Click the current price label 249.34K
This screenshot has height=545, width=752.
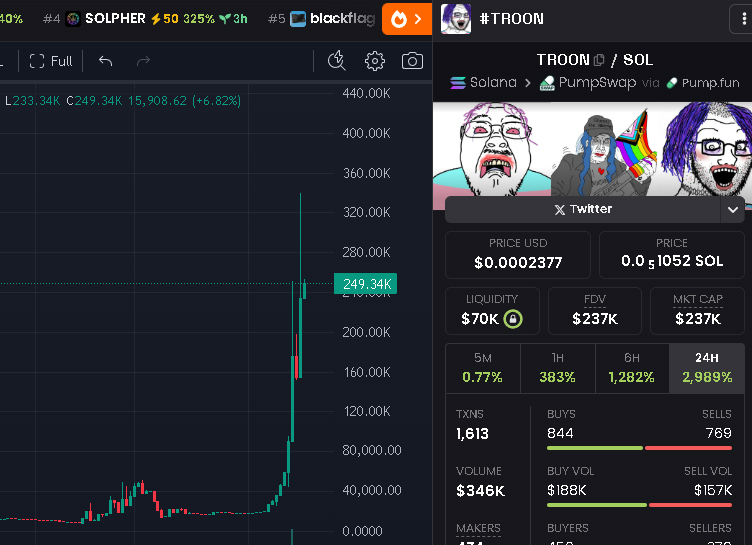click(365, 284)
